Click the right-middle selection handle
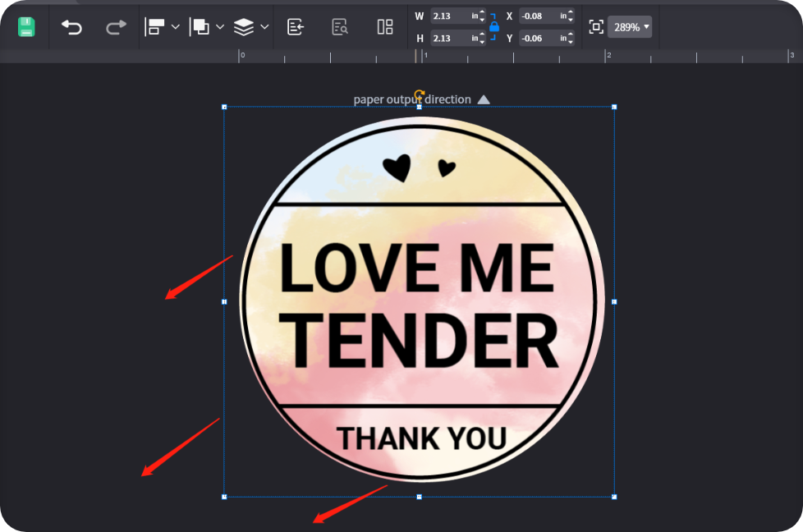Image resolution: width=803 pixels, height=532 pixels. point(614,302)
